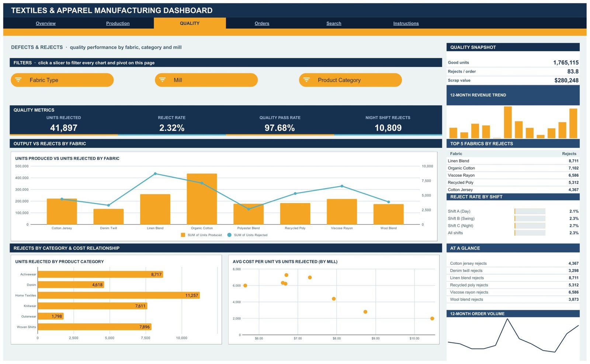Click Viscose rayon rejects row

point(513,292)
